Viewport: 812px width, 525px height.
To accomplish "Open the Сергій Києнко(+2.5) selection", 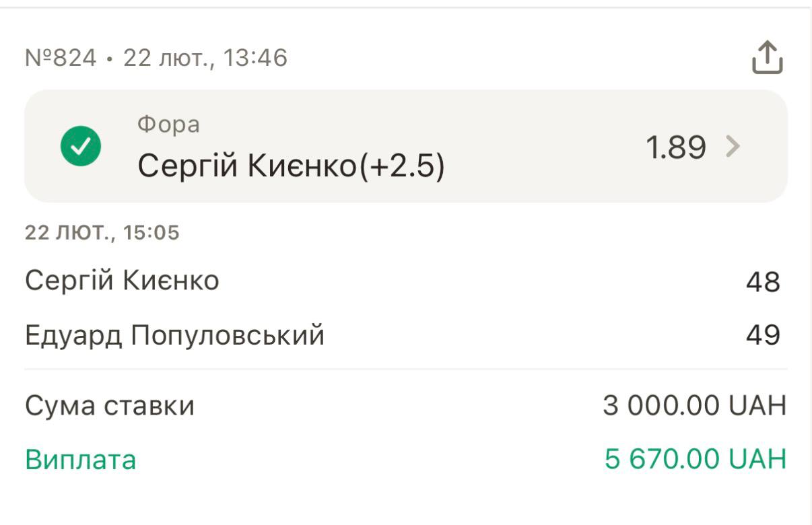I will click(291, 166).
